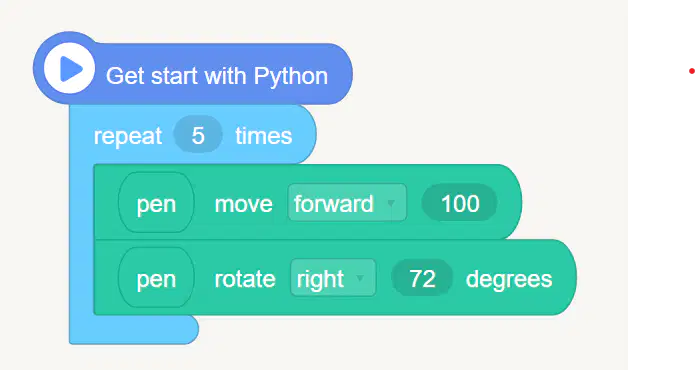Image resolution: width=696 pixels, height=370 pixels.
Task: Select the pen slot in the move block
Action: [x=156, y=203]
